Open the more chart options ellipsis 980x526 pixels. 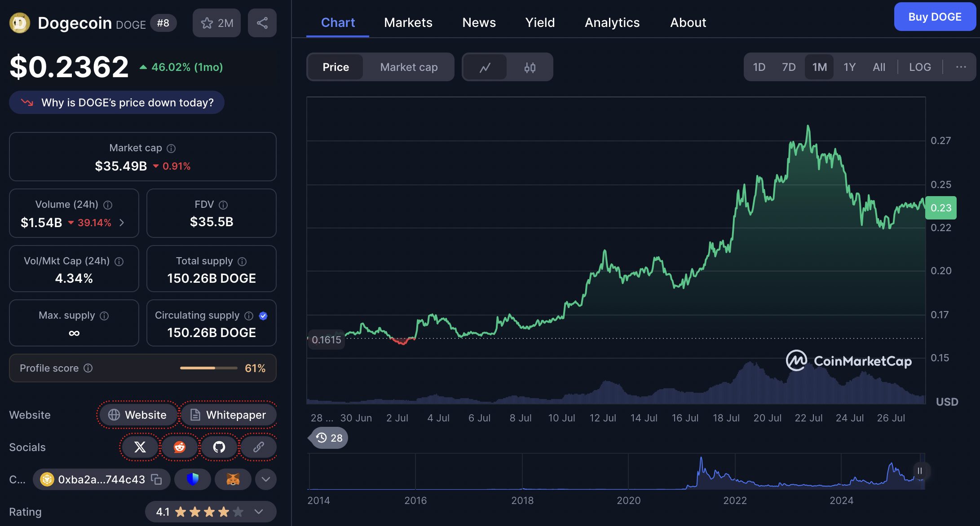(961, 67)
